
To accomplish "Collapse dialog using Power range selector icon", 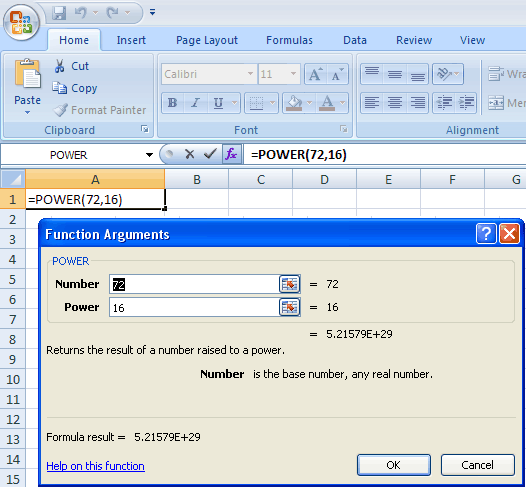I will pyautogui.click(x=290, y=307).
